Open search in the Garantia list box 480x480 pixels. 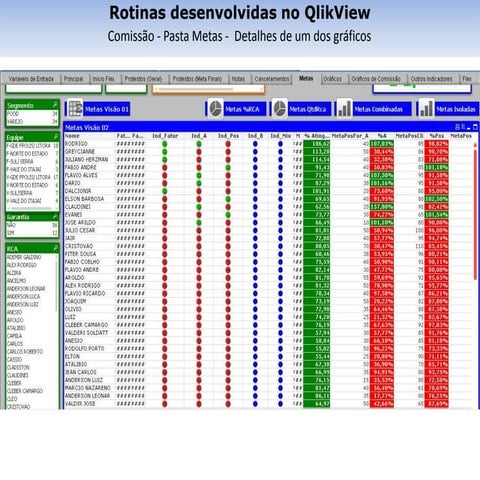click(55, 217)
